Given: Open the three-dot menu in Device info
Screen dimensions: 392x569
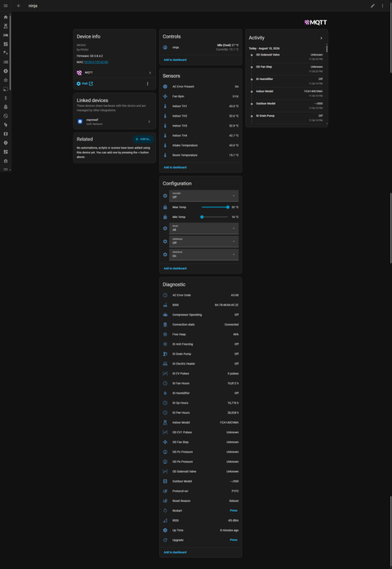Looking at the screenshot, I should 147,83.
